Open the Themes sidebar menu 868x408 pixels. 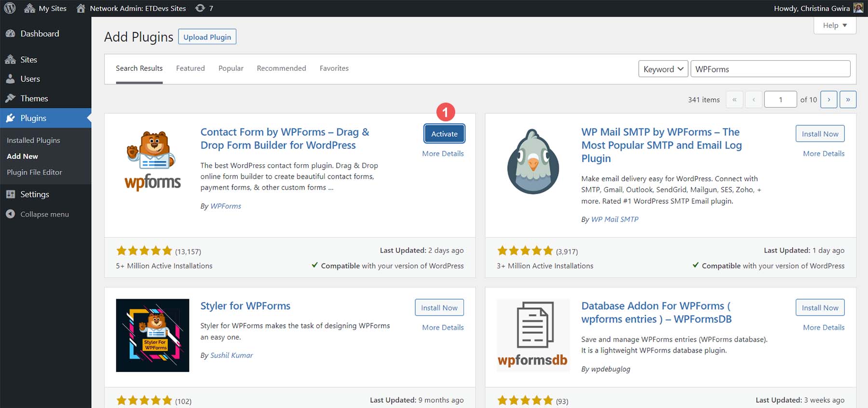34,98
